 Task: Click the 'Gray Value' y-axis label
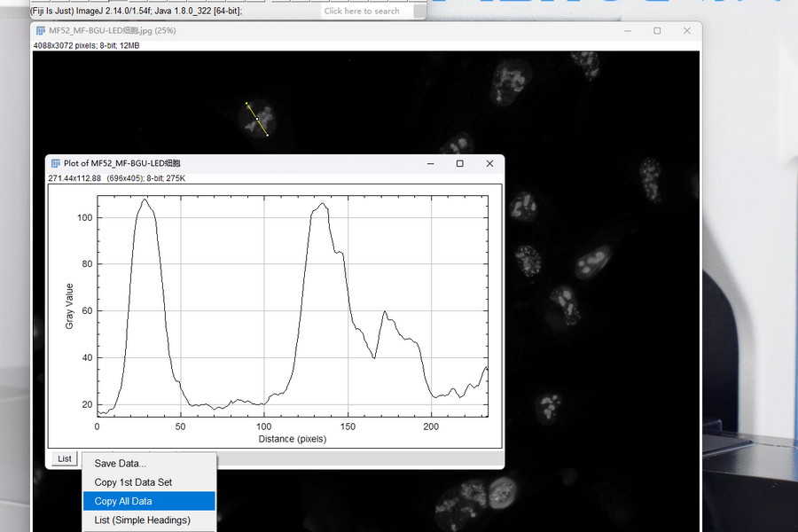coord(69,306)
